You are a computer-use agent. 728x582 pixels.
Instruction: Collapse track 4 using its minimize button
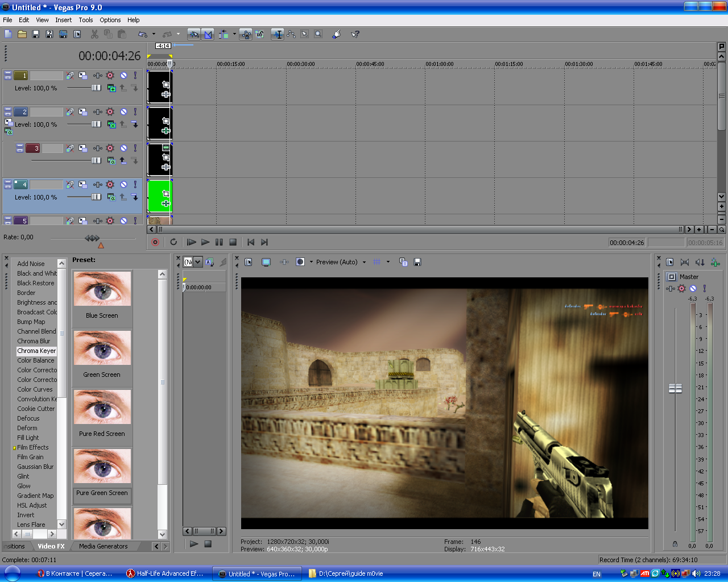click(x=8, y=182)
